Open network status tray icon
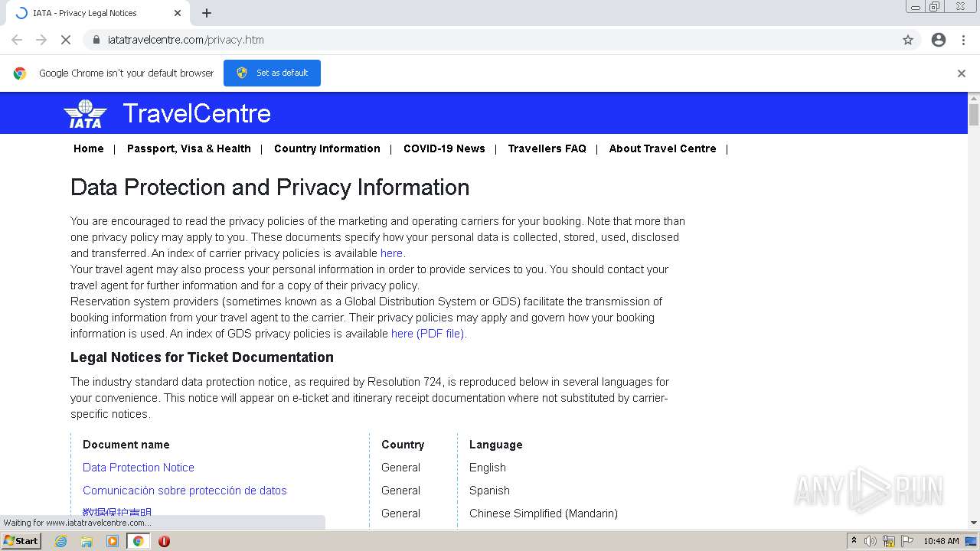 coord(889,541)
